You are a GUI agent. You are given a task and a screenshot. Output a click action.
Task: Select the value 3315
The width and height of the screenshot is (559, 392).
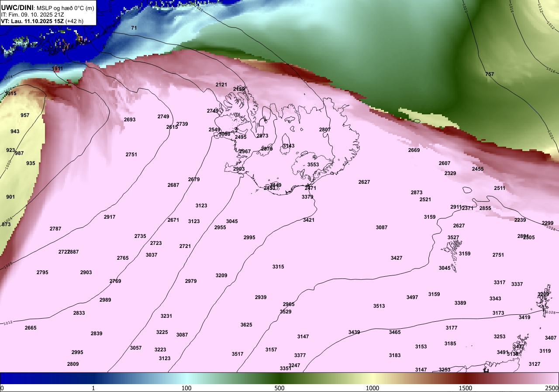278,267
